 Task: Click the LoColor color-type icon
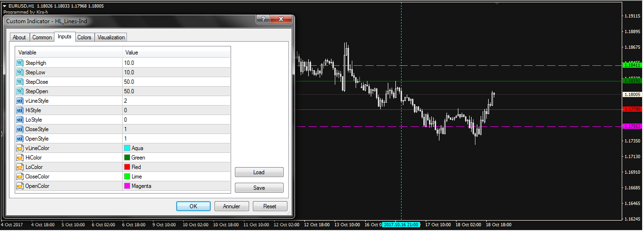(x=19, y=167)
